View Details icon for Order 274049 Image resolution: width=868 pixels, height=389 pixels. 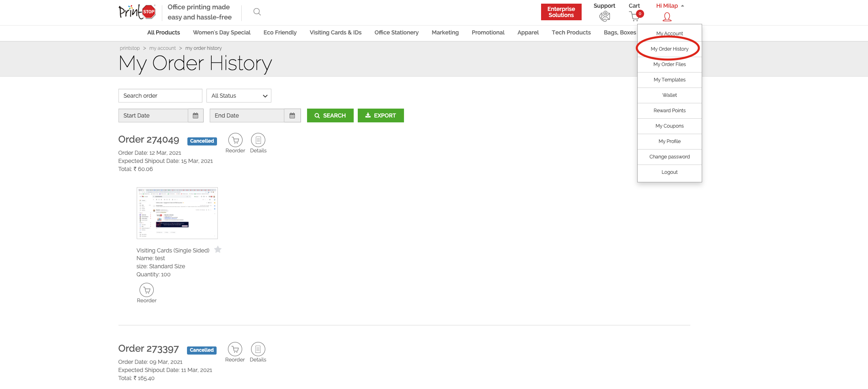click(258, 140)
